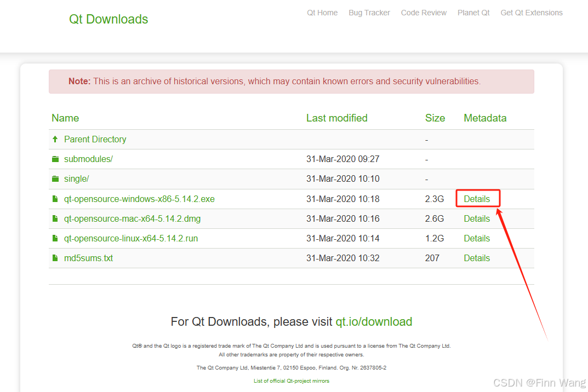The image size is (588, 392).
Task: Click the Qt Company address footer line
Action: (292, 368)
